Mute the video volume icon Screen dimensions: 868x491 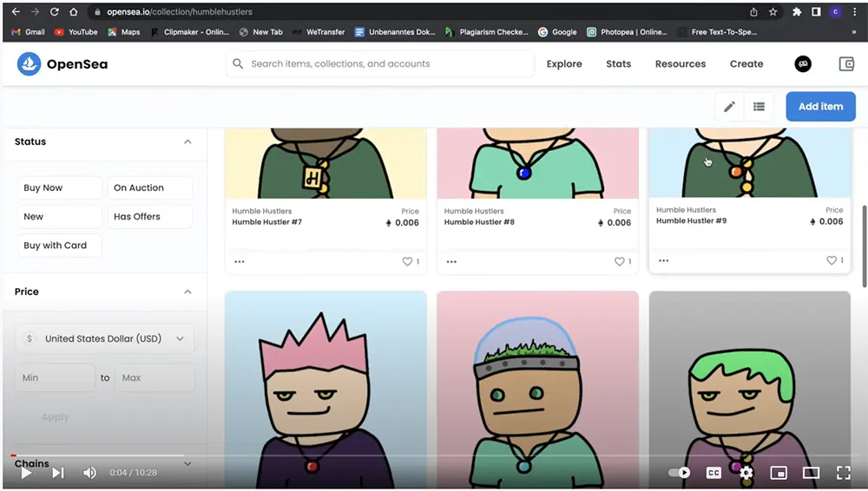[x=89, y=473]
